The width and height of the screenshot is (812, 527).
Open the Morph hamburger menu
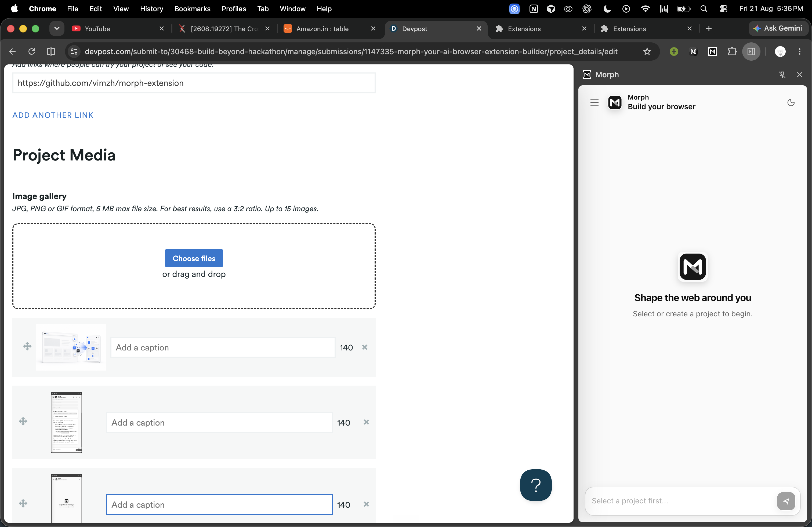[594, 103]
